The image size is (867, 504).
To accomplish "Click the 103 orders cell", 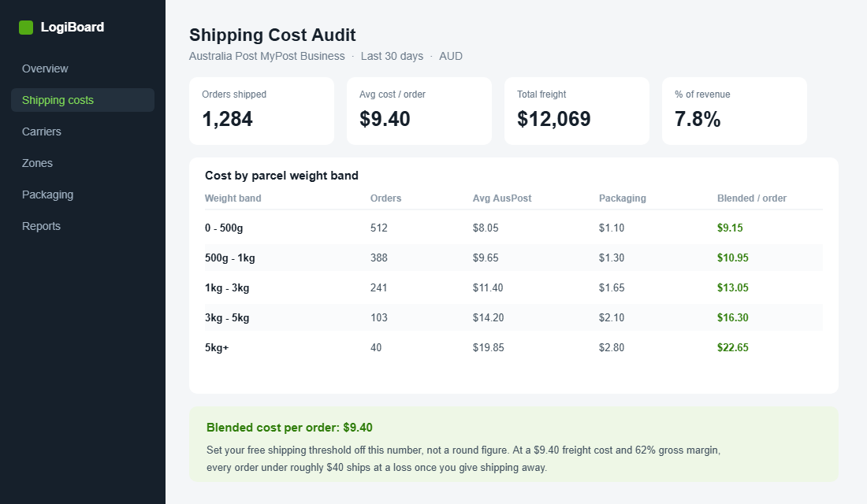I will tap(379, 317).
